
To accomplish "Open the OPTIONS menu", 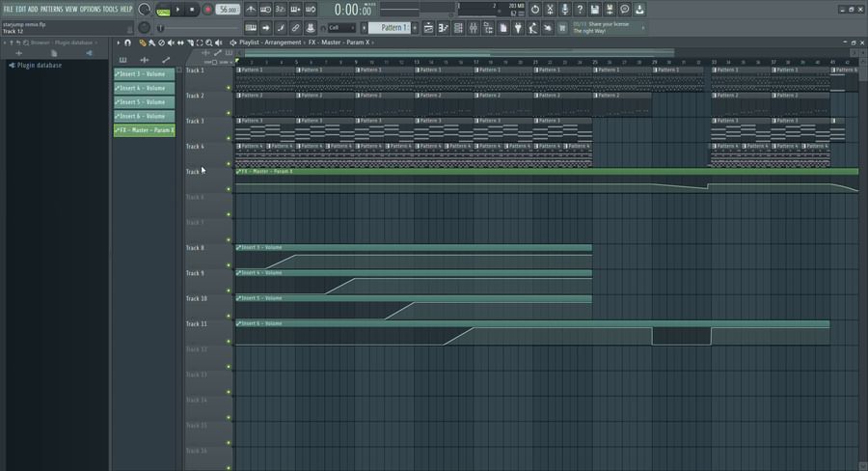I will point(91,9).
